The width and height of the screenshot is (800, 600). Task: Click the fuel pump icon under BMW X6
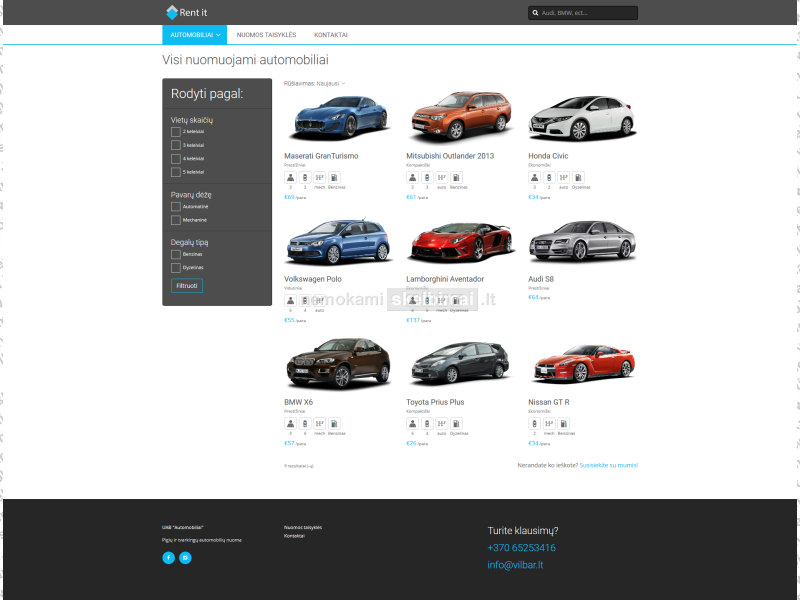[334, 423]
